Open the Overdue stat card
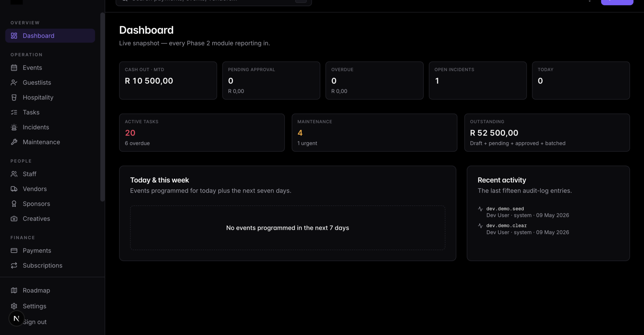 (374, 80)
